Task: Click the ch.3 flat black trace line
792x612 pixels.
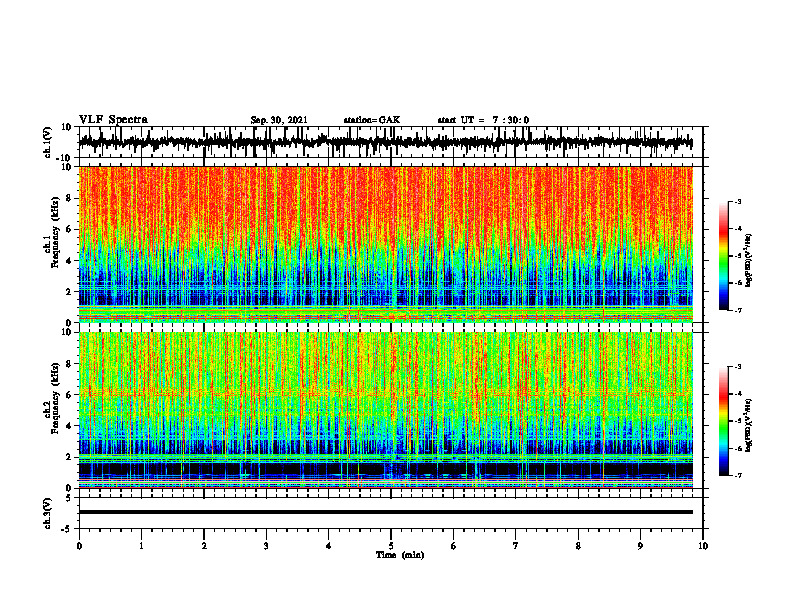Action: (385, 512)
